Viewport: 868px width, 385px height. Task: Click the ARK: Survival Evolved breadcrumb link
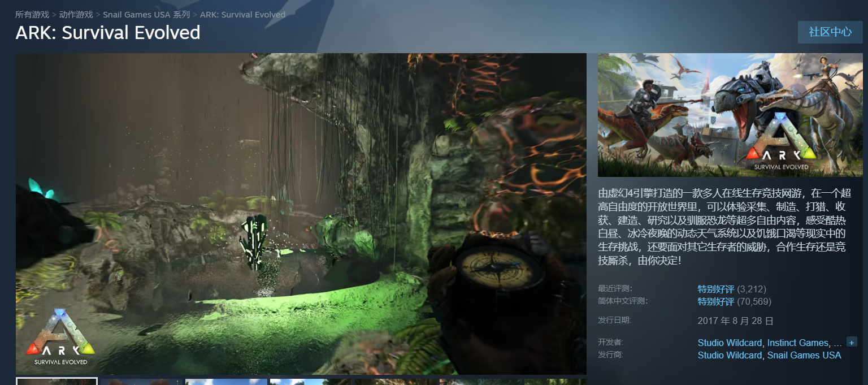242,15
